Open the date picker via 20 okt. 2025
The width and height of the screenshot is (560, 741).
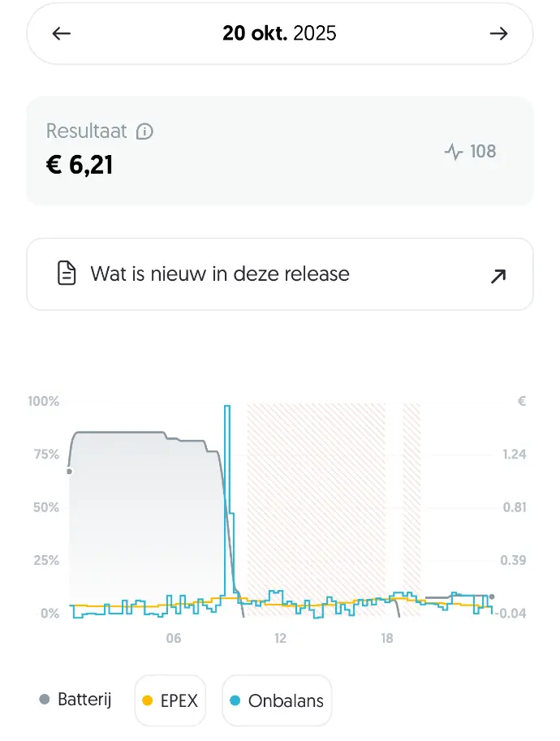pos(280,33)
